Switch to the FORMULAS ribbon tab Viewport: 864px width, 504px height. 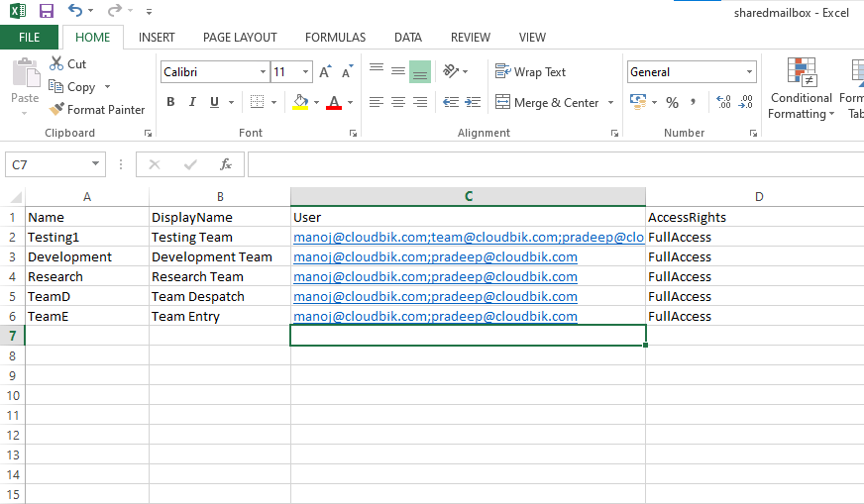point(335,38)
